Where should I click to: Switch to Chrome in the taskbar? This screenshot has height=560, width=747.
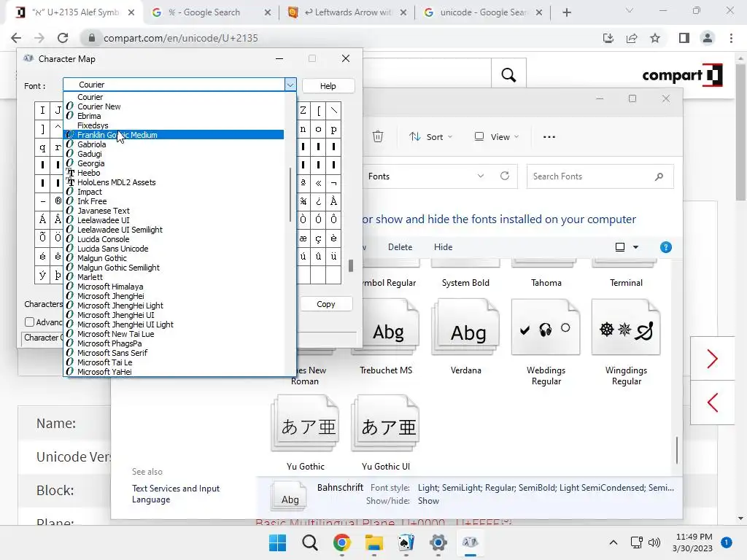(342, 542)
